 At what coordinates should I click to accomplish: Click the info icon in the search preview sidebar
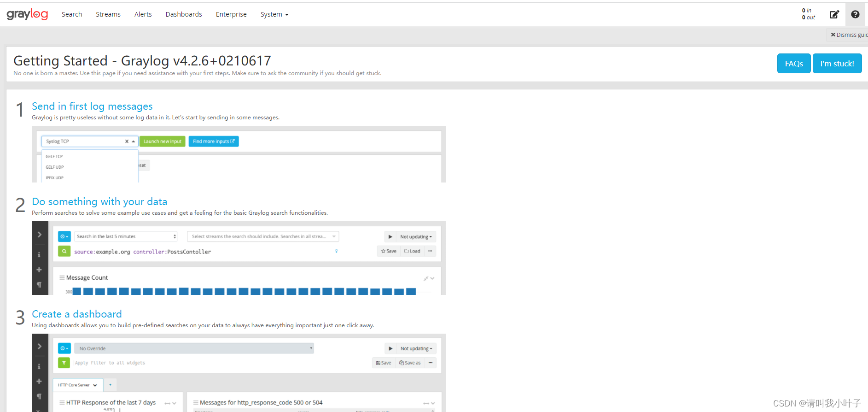click(39, 255)
